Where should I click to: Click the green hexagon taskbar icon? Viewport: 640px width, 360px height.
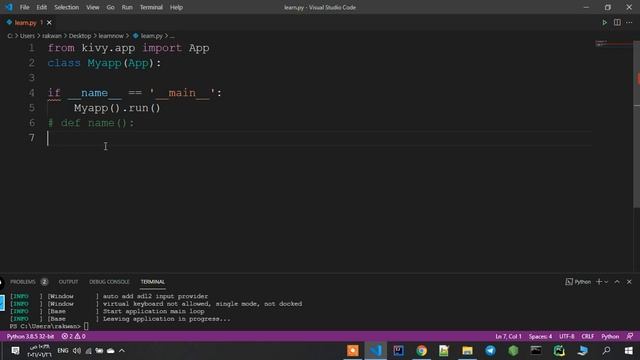click(x=513, y=351)
